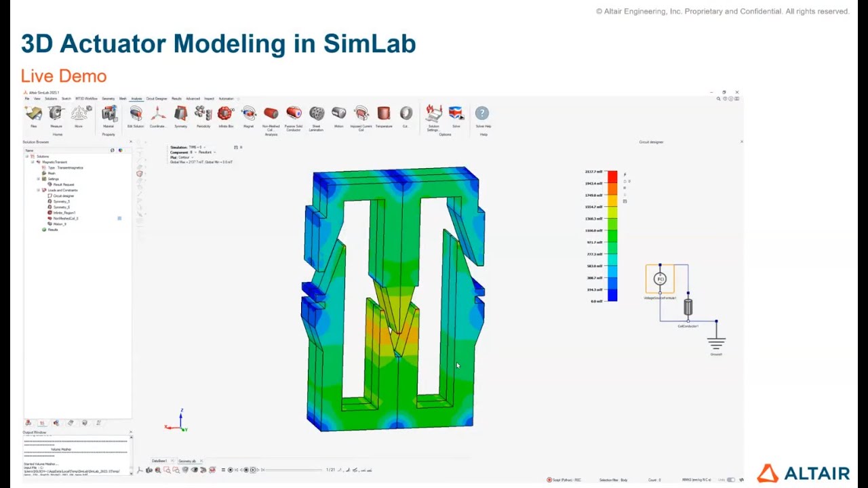The width and height of the screenshot is (868, 488).
Task: Click the Cut tool icon
Action: coord(406,113)
